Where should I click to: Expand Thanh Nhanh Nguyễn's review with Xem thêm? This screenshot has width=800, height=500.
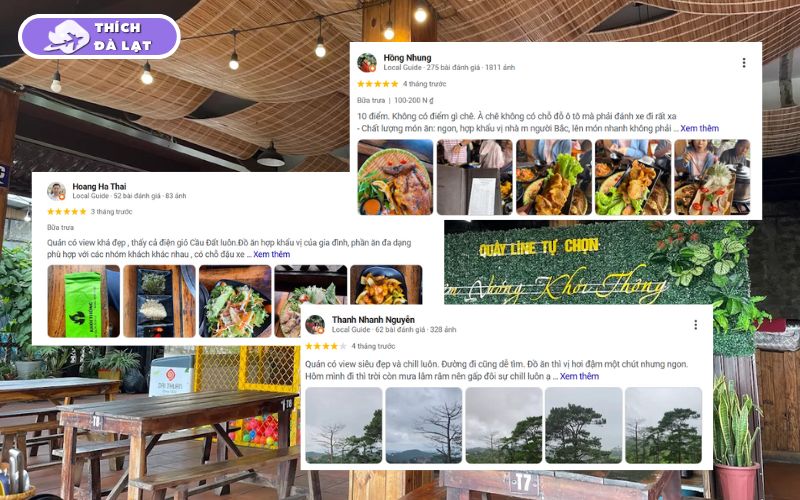pos(579,376)
